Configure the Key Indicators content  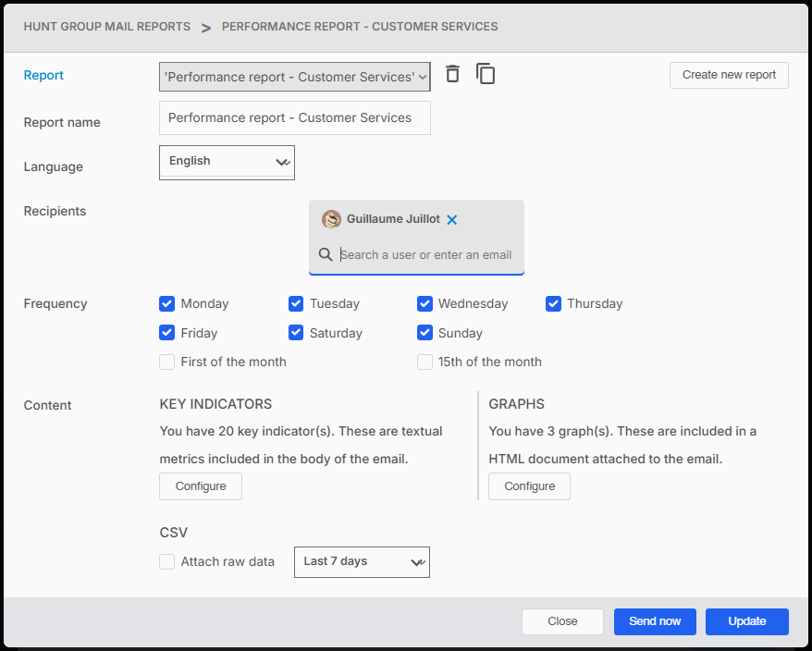pos(201,486)
